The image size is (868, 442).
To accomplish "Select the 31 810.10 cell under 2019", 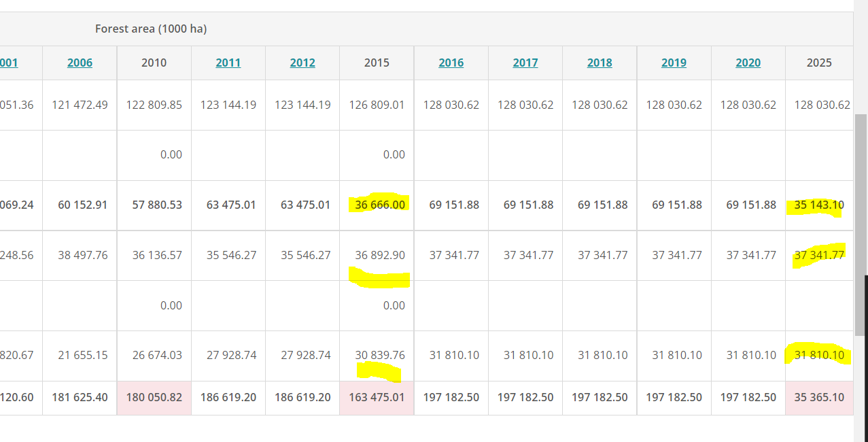I will [x=674, y=355].
